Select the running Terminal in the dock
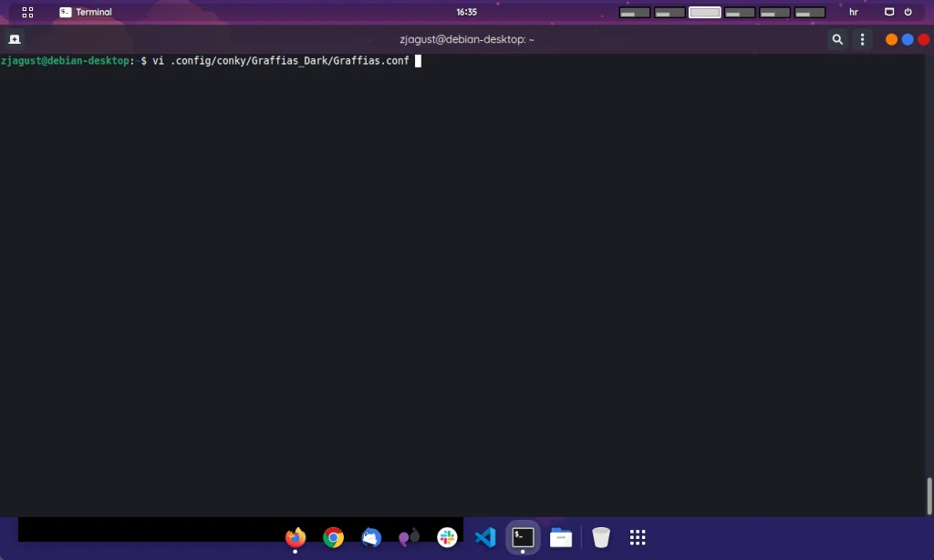 (x=522, y=537)
